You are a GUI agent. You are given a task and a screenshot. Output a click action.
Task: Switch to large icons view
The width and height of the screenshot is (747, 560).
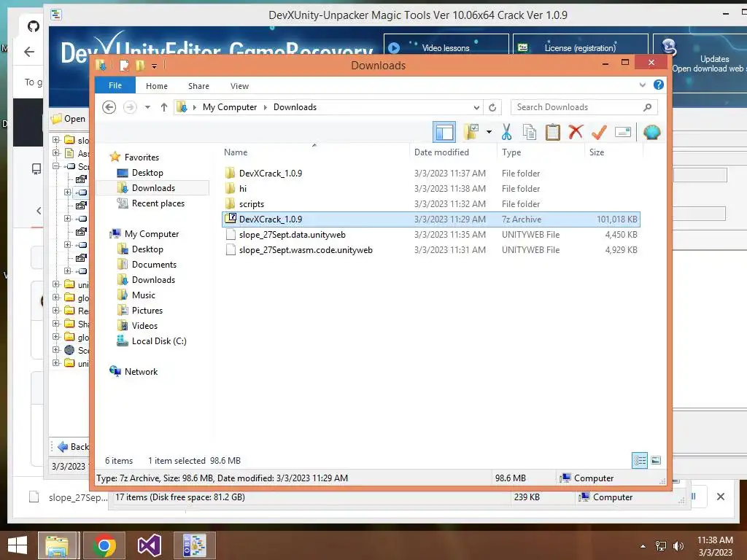(x=656, y=460)
